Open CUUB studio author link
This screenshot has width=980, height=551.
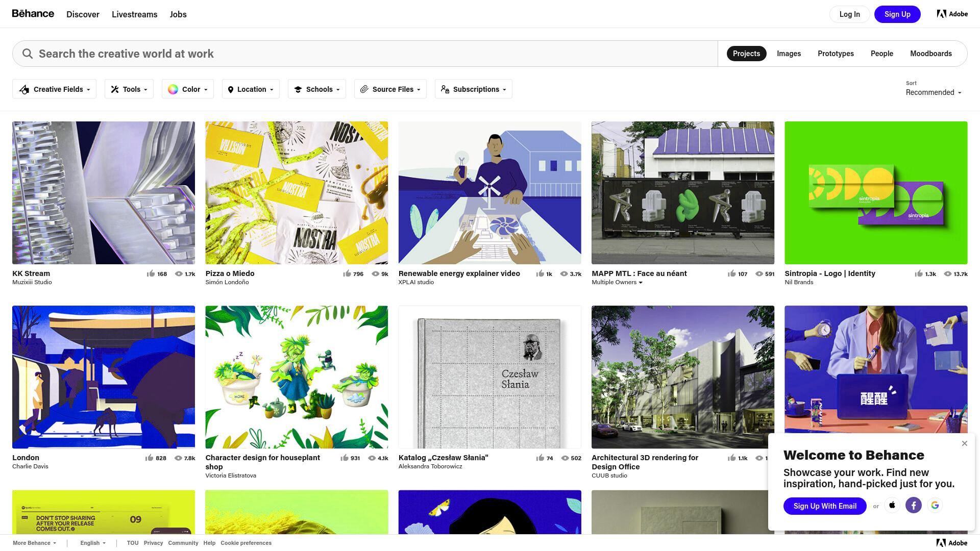[609, 475]
